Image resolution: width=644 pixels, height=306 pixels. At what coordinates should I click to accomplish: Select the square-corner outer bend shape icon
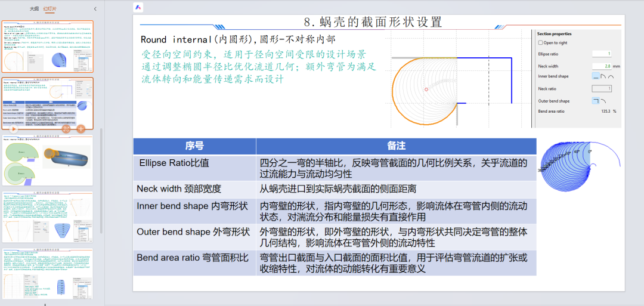point(595,101)
